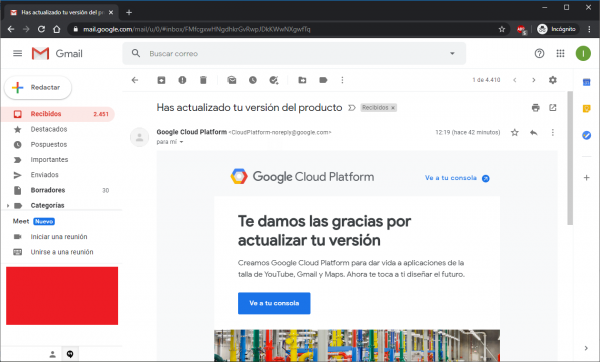Move email to folder icon

(302, 80)
